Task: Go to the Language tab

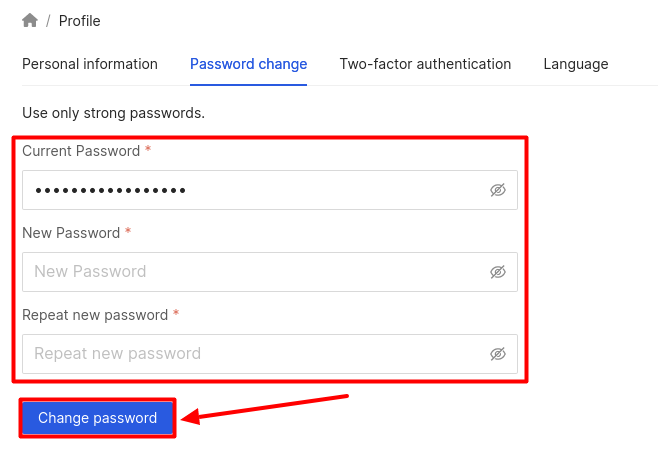Action: (576, 64)
